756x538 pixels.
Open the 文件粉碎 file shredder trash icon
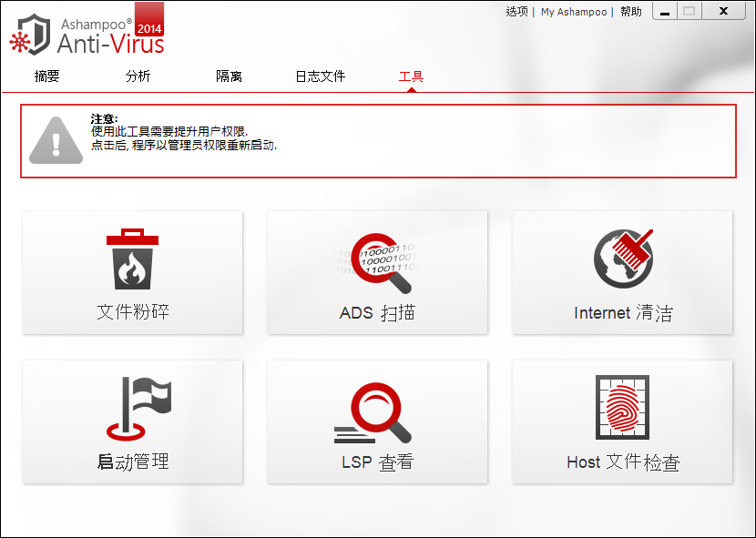pos(133,259)
